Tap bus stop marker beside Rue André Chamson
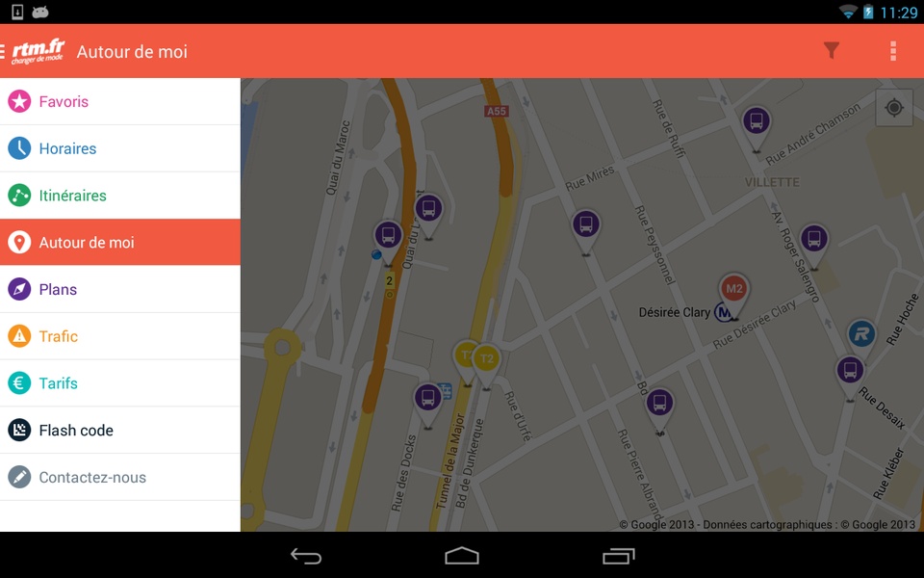 coord(757,127)
